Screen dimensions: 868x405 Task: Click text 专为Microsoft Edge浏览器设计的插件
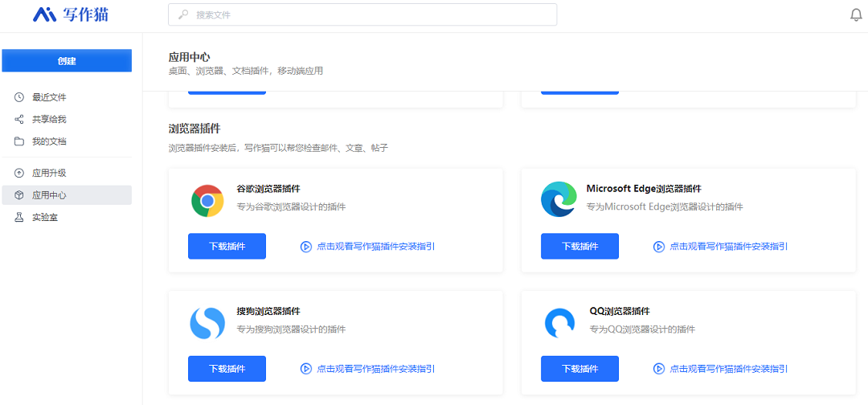(x=665, y=207)
